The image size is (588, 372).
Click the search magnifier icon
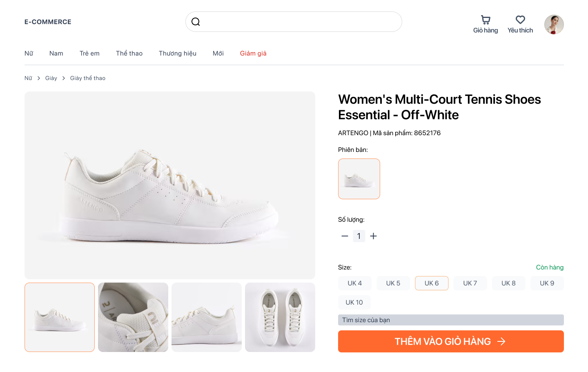pos(196,22)
